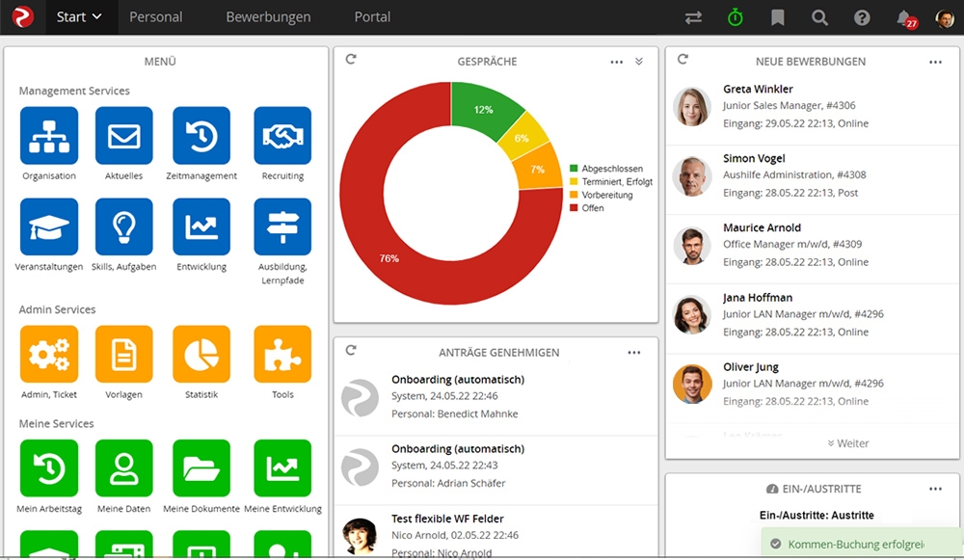The width and height of the screenshot is (964, 560).
Task: Click Oliver Jung's profile photo
Action: coord(692,385)
